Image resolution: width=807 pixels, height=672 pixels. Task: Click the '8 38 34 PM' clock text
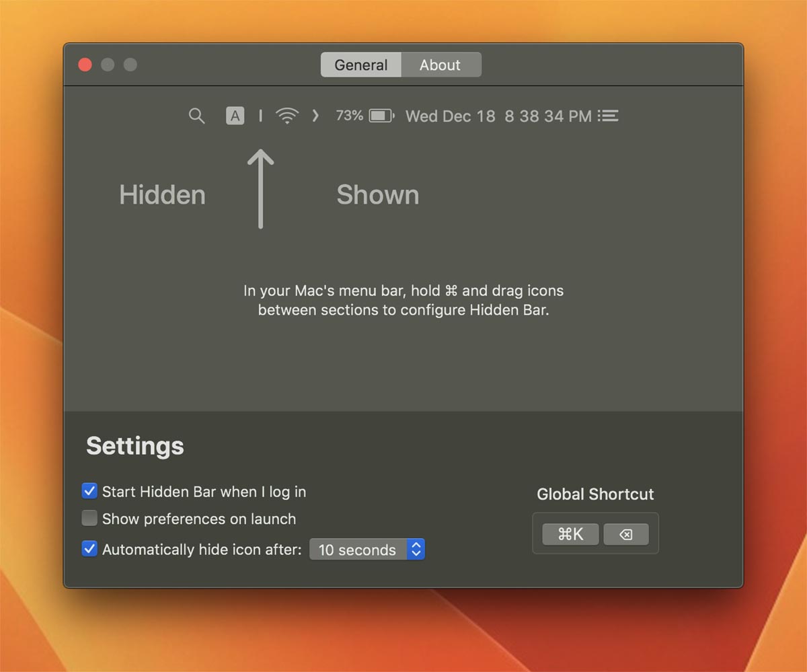click(x=548, y=116)
